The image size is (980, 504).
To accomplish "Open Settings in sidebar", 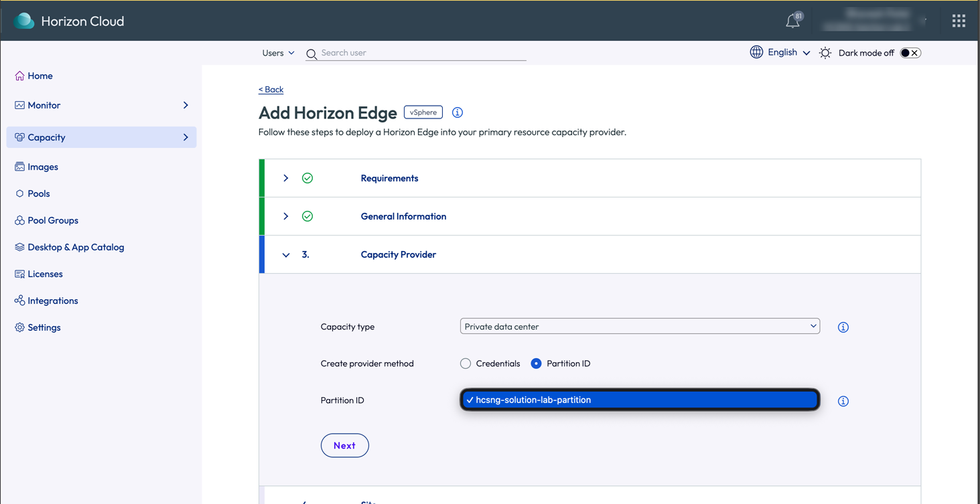I will (44, 327).
